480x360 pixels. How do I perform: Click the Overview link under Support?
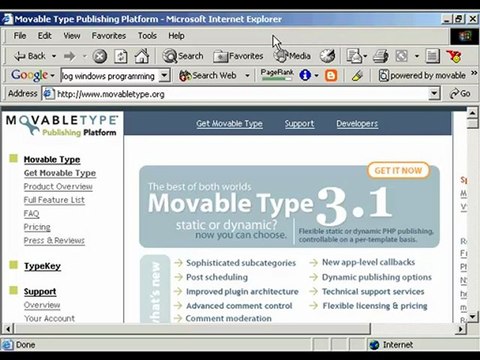pyautogui.click(x=42, y=305)
